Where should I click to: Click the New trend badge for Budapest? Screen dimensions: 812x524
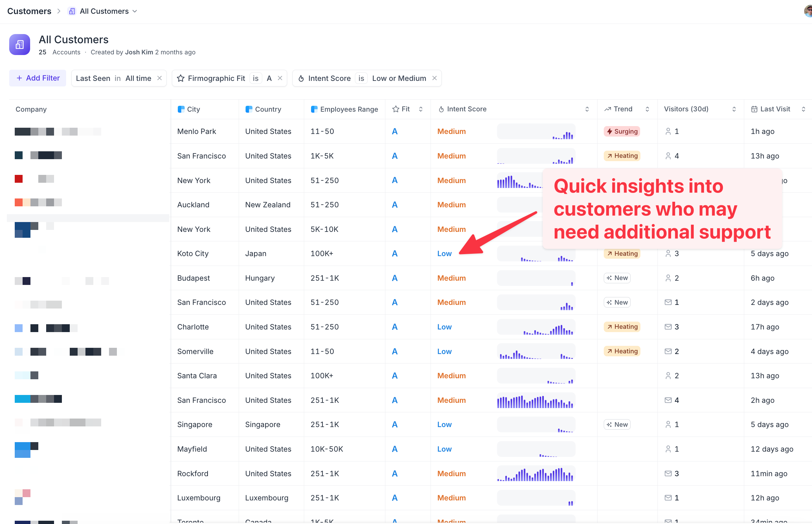tap(617, 278)
